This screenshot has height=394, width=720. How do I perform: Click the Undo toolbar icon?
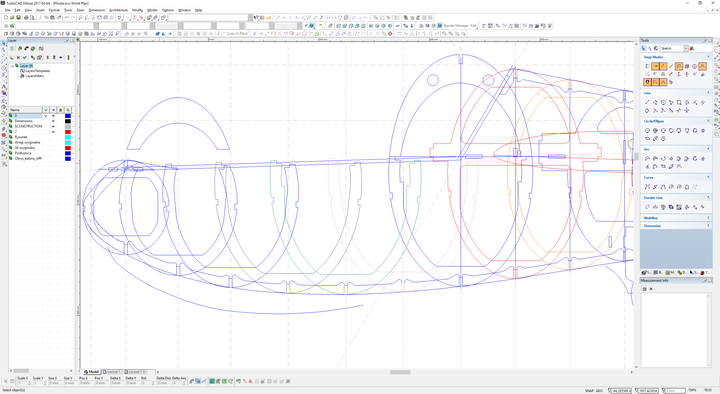point(67,17)
